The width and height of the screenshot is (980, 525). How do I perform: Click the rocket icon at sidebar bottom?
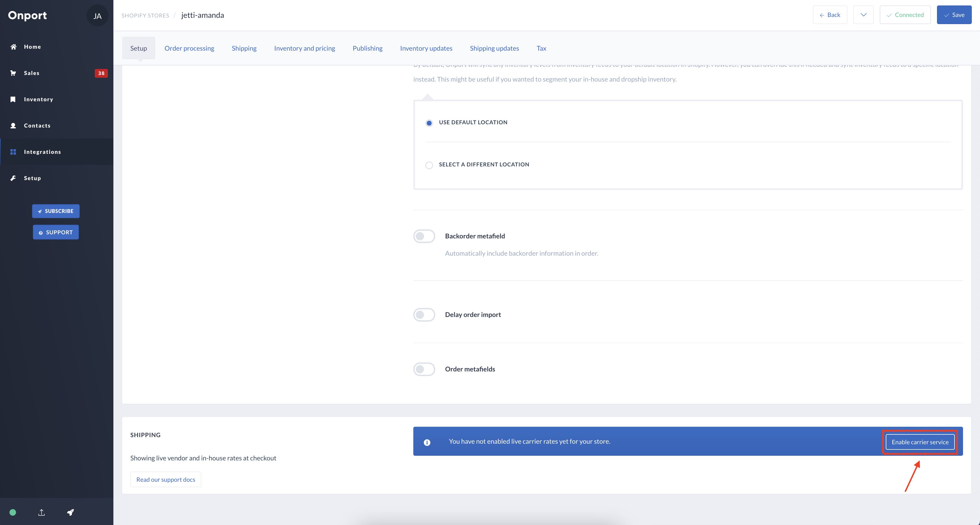click(70, 512)
